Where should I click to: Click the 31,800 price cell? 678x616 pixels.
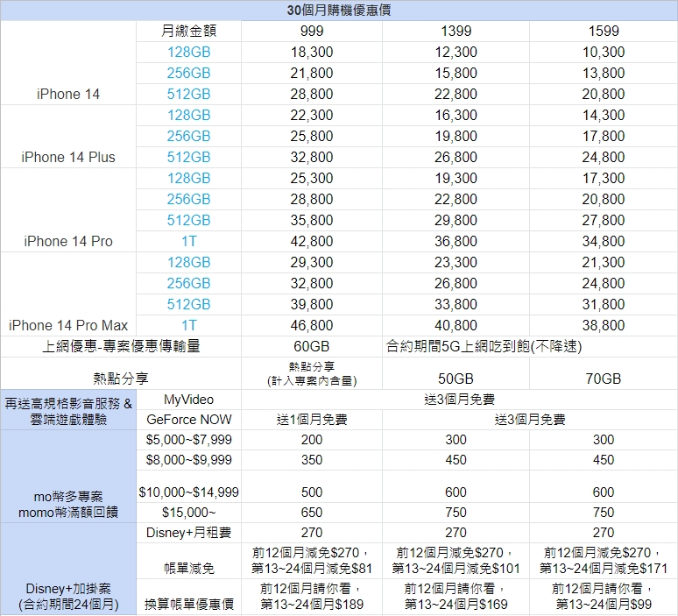click(604, 305)
